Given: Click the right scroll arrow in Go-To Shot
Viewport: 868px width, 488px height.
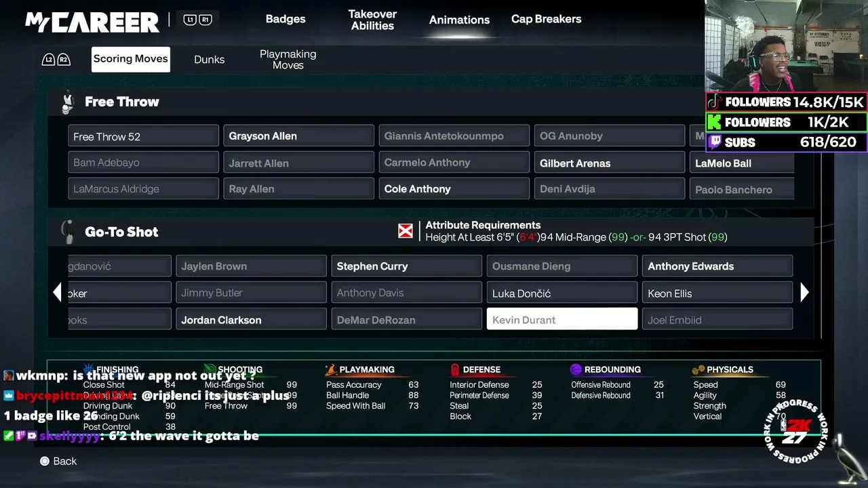Looking at the screenshot, I should [804, 293].
